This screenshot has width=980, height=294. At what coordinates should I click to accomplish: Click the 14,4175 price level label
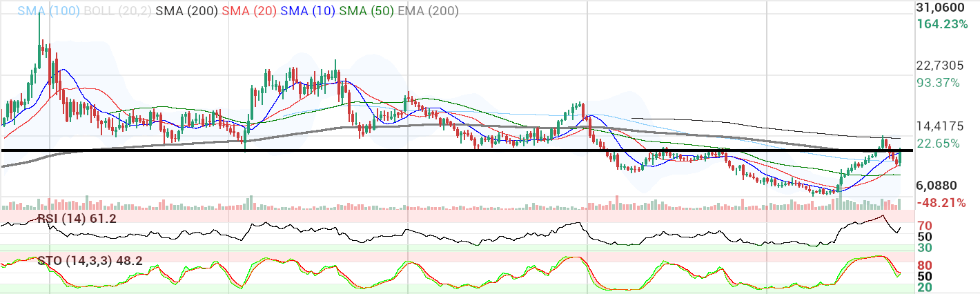click(x=943, y=126)
